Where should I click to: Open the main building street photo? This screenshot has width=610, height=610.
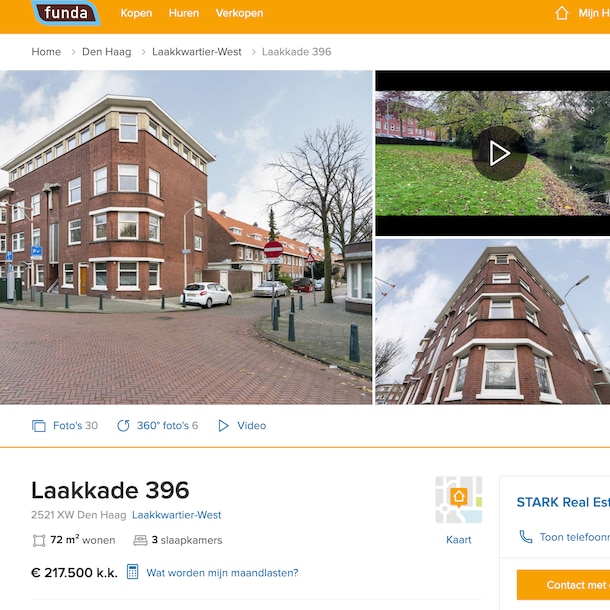point(186,237)
